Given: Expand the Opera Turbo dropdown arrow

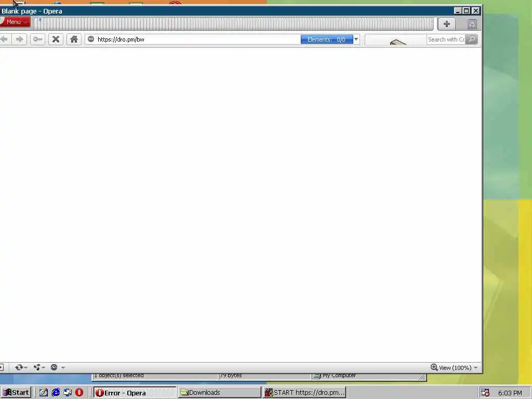Looking at the screenshot, I should tap(63, 367).
